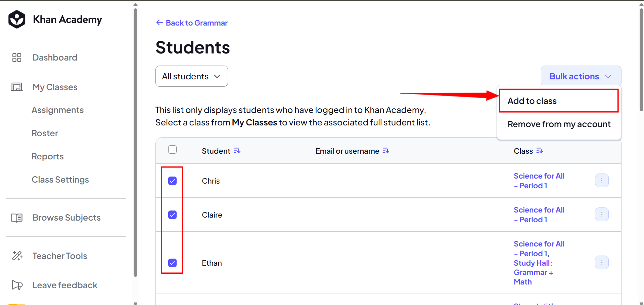
Task: Click the Leave feedback megaphone icon
Action: point(17,285)
